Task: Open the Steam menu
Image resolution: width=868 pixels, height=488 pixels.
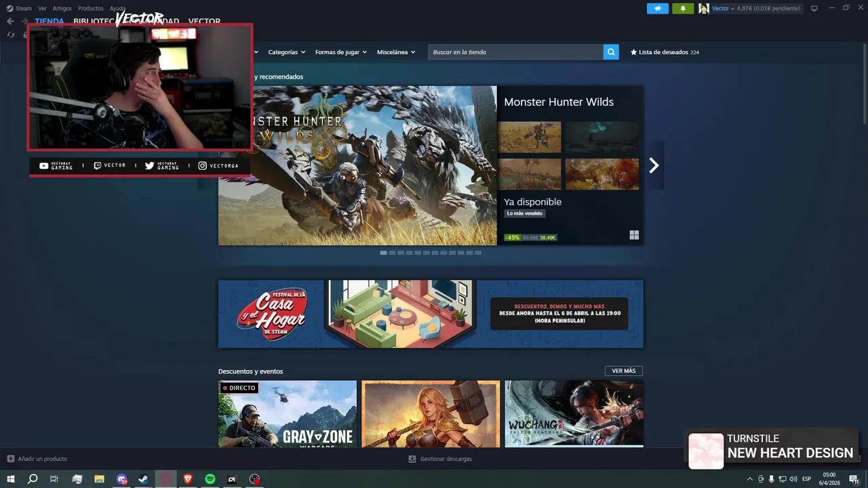Action: pos(19,8)
